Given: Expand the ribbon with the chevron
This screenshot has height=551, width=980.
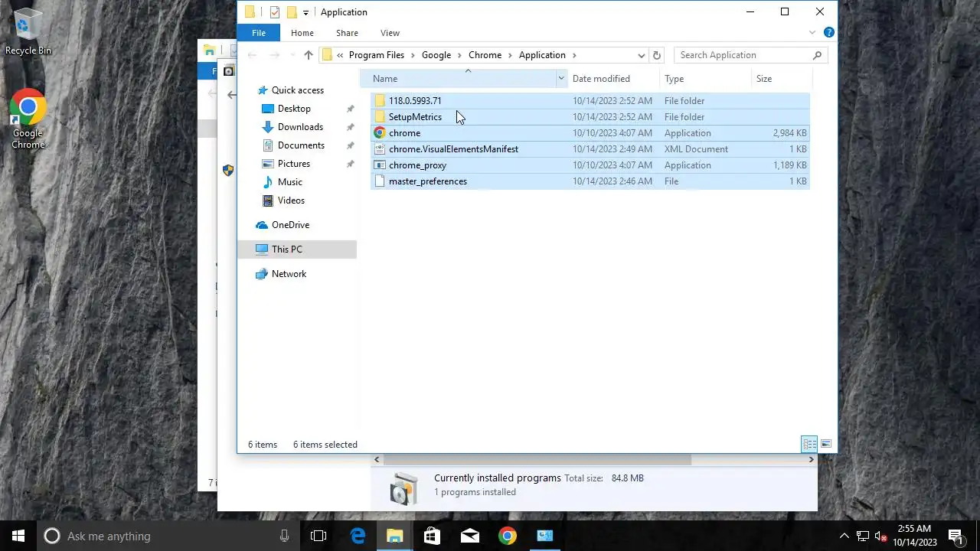Looking at the screenshot, I should 812,33.
